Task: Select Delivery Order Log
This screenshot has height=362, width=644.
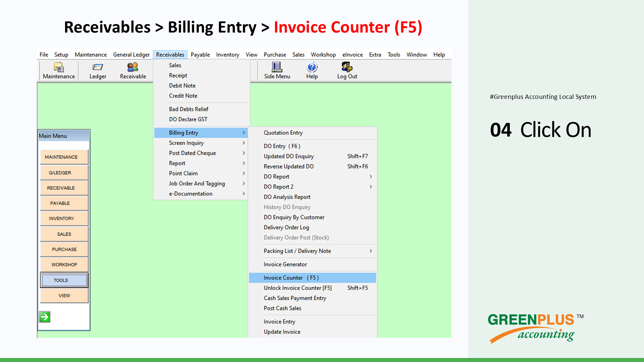Action: 313,228
